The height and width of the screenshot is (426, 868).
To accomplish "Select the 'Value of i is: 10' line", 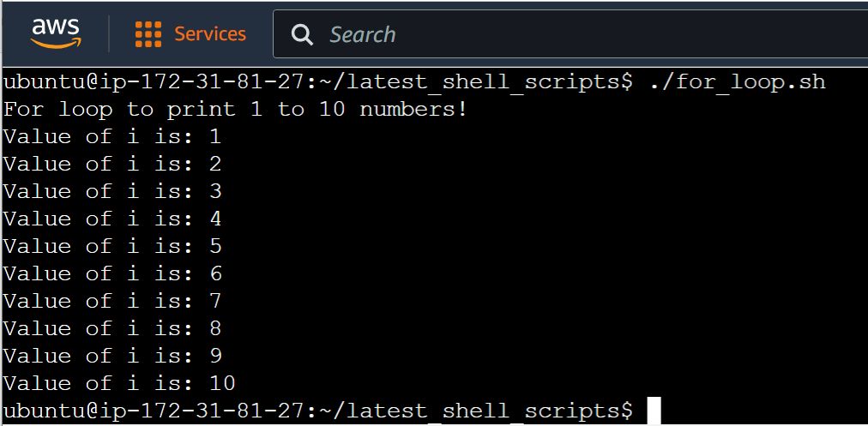I will 119,383.
